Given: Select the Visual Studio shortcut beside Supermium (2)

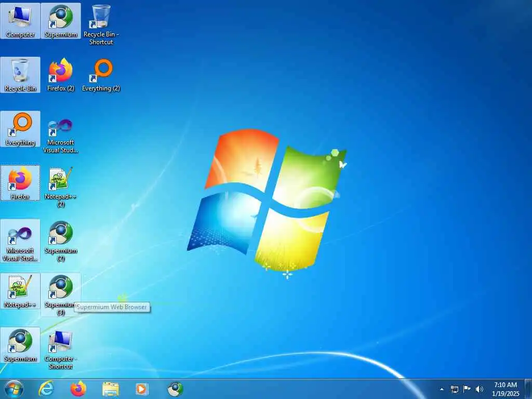Looking at the screenshot, I should click(20, 241).
